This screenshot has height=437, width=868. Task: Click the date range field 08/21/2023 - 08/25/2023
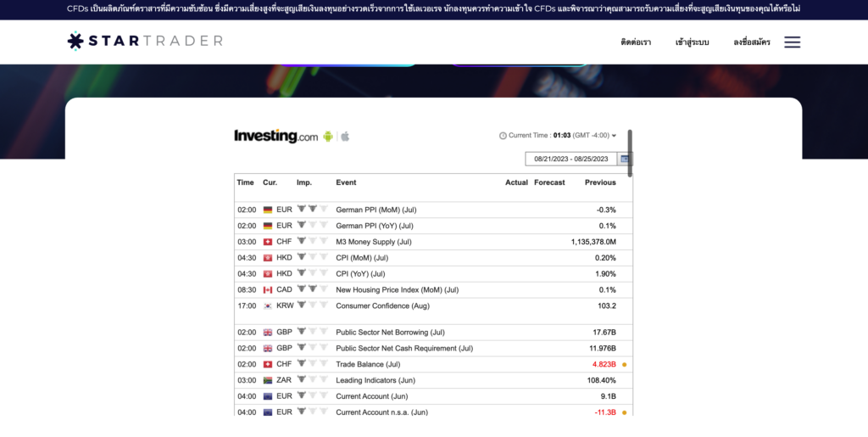[570, 159]
